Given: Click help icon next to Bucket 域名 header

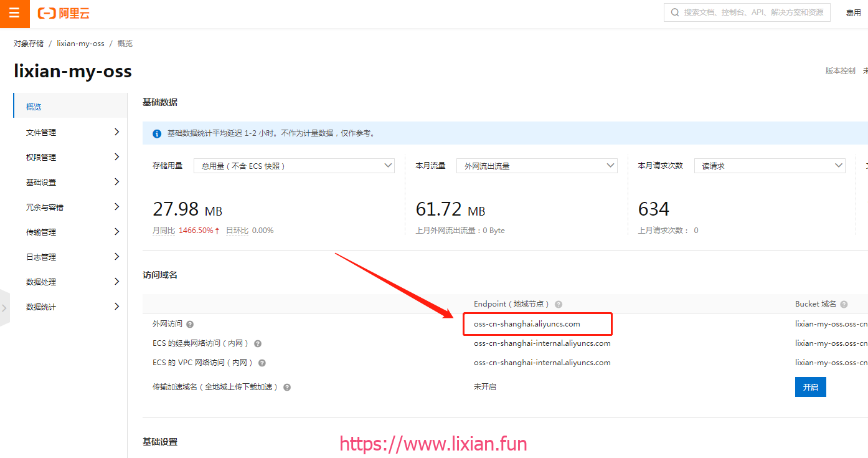Looking at the screenshot, I should coord(844,304).
